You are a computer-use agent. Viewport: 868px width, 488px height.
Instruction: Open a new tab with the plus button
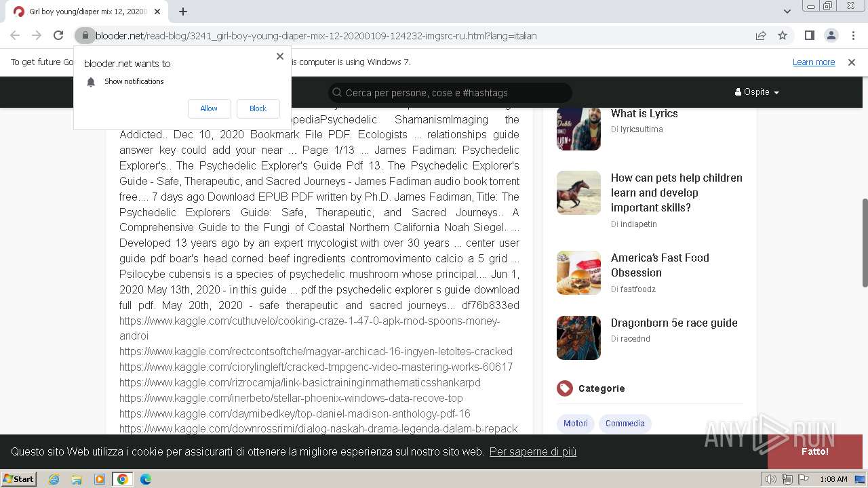[x=183, y=12]
